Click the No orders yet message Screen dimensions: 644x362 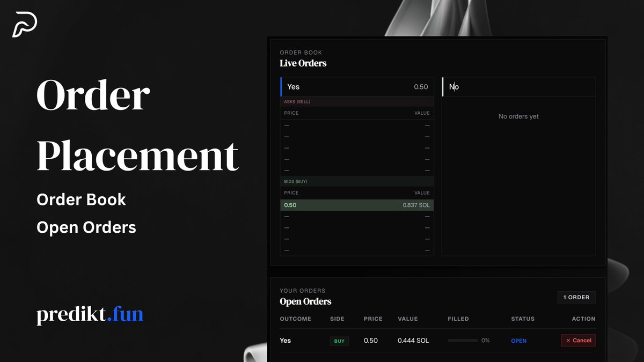pos(518,116)
